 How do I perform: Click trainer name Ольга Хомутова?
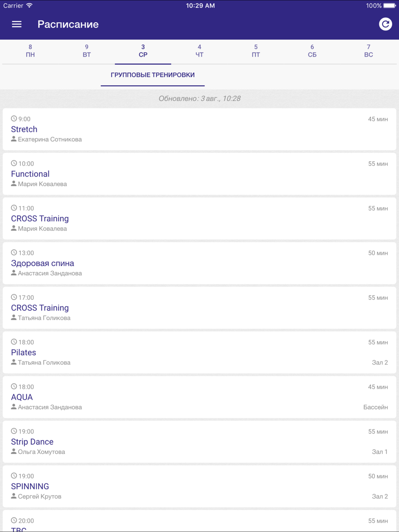[x=41, y=452]
